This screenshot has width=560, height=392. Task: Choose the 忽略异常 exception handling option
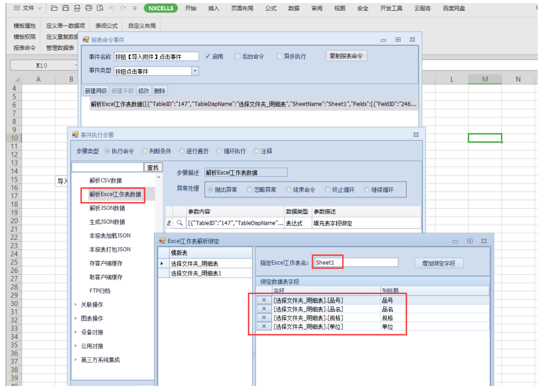(x=250, y=189)
